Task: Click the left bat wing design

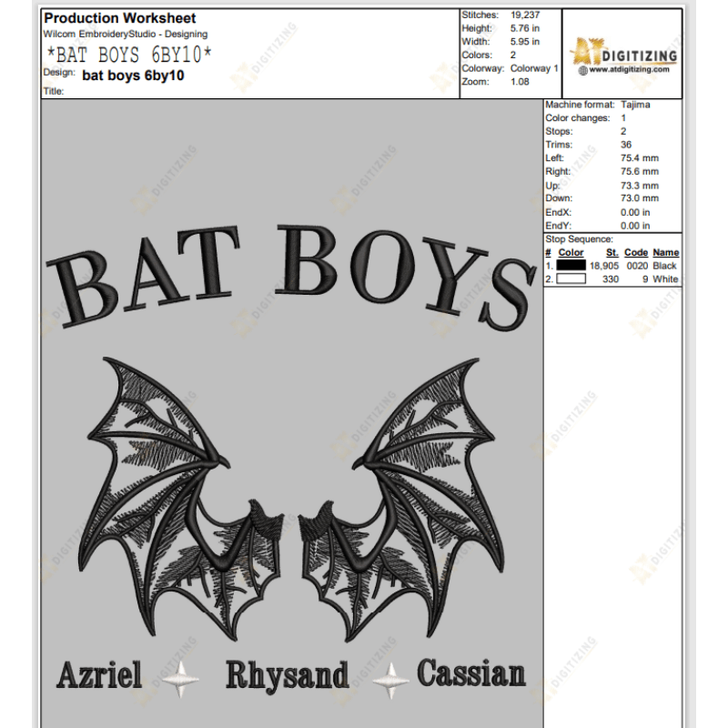Action: click(181, 499)
